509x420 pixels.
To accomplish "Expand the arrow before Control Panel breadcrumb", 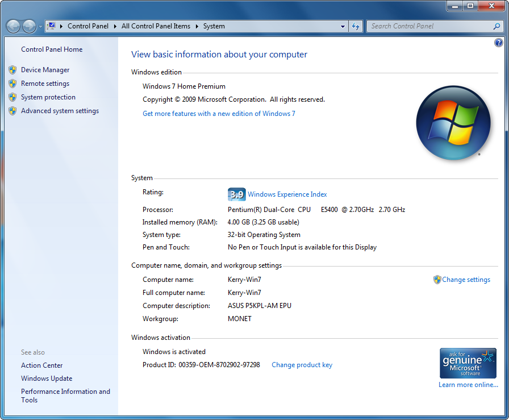I will pyautogui.click(x=61, y=26).
